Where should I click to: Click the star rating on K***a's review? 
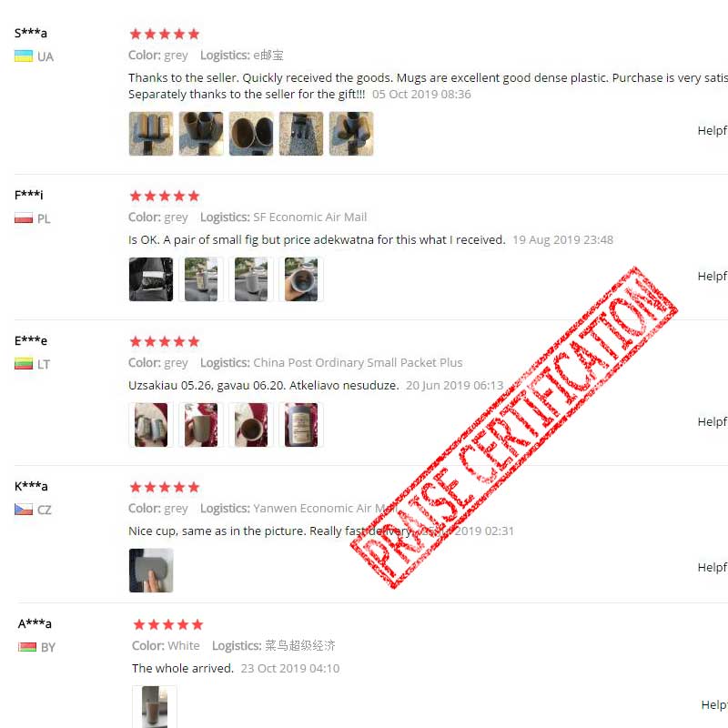(165, 487)
